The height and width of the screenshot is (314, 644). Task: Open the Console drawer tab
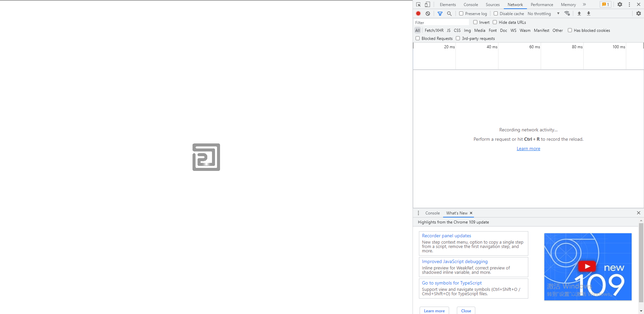[432, 213]
